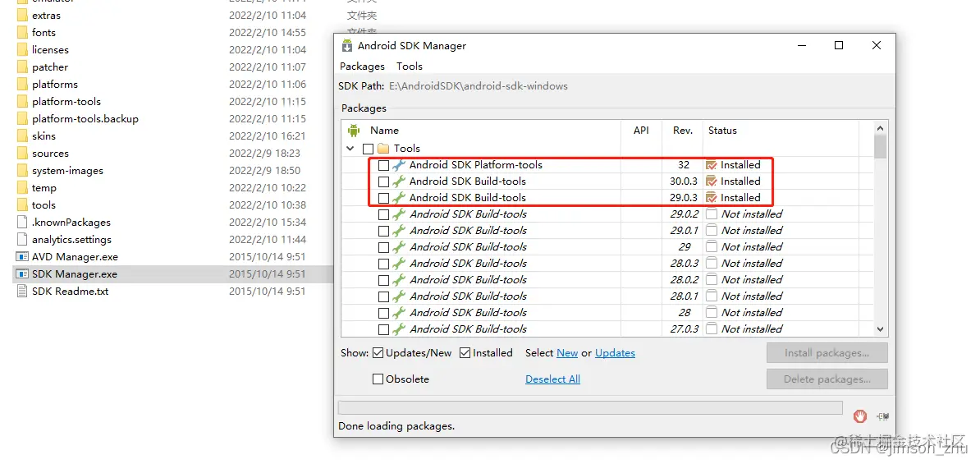Select platforms folder icon in Explorer
Viewport: 980px width, 464px height.
click(x=22, y=85)
